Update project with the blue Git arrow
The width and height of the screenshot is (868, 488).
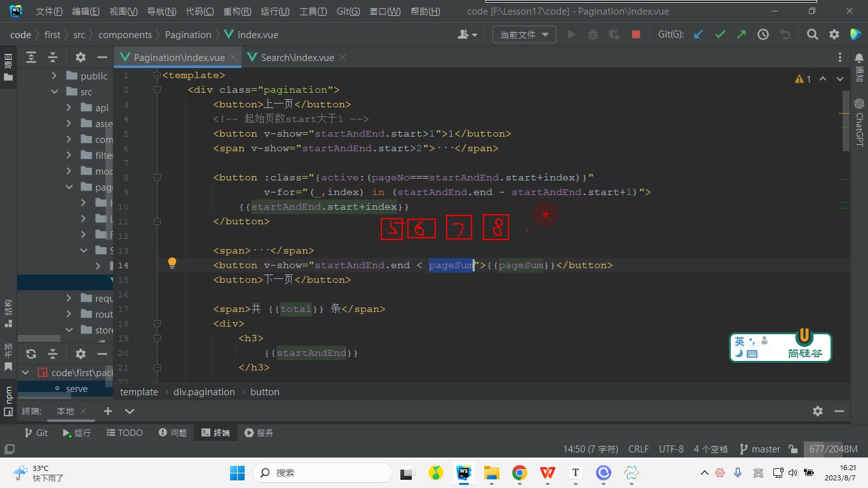(x=698, y=35)
